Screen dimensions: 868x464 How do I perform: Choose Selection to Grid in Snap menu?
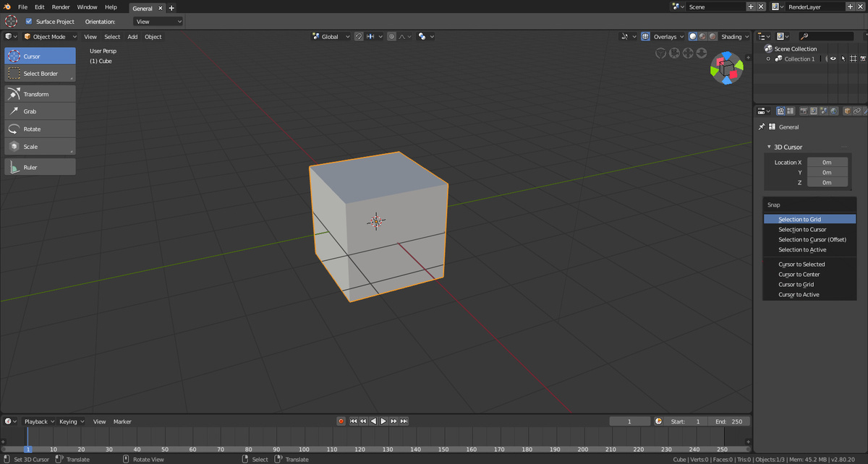tap(810, 219)
